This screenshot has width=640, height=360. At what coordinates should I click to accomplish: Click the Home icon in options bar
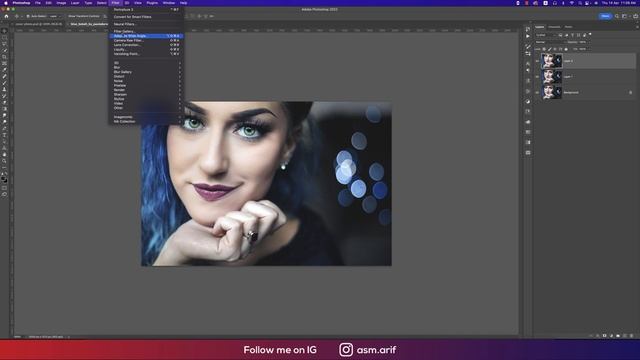coord(6,16)
